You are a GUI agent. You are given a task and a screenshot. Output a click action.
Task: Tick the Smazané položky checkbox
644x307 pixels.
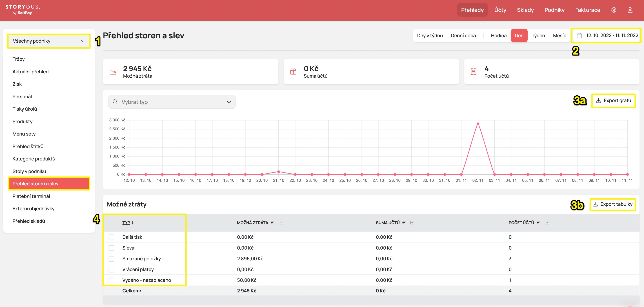pyautogui.click(x=111, y=259)
